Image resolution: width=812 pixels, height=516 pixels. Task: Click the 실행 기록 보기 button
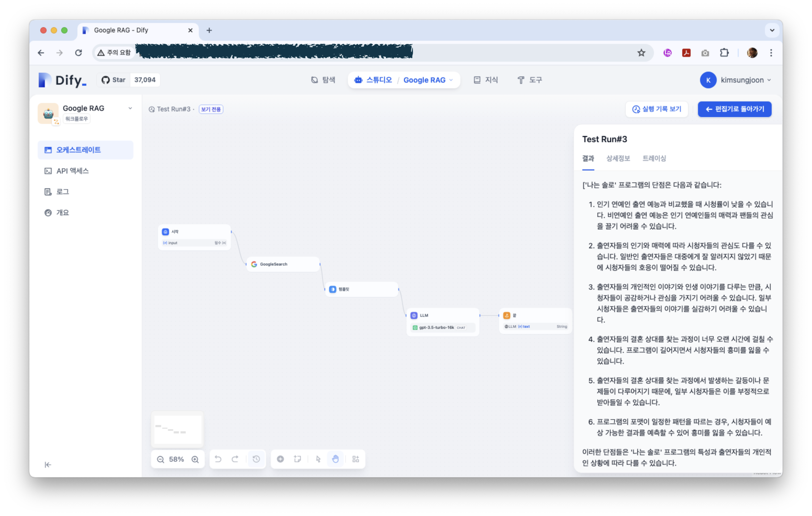click(657, 109)
